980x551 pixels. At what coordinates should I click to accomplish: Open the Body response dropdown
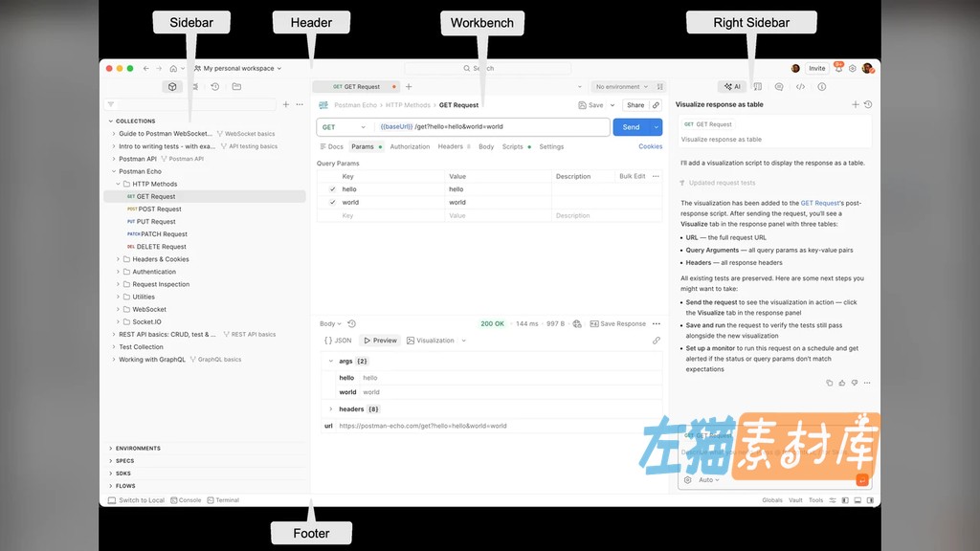pos(330,323)
